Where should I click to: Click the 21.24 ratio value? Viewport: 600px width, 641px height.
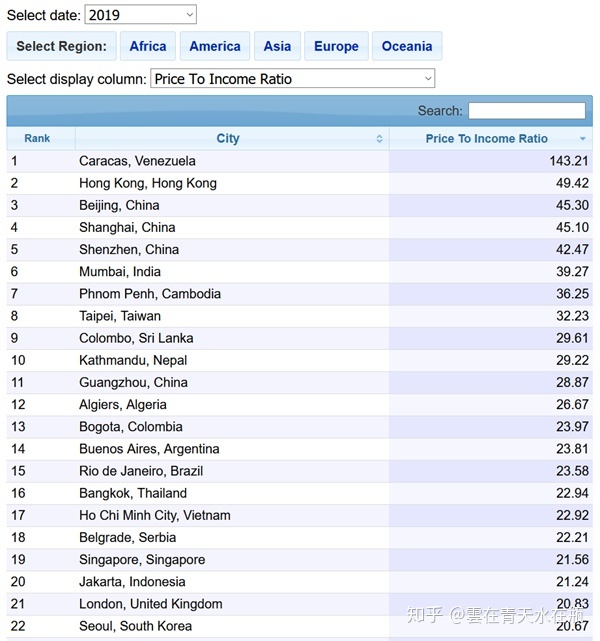pos(572,581)
